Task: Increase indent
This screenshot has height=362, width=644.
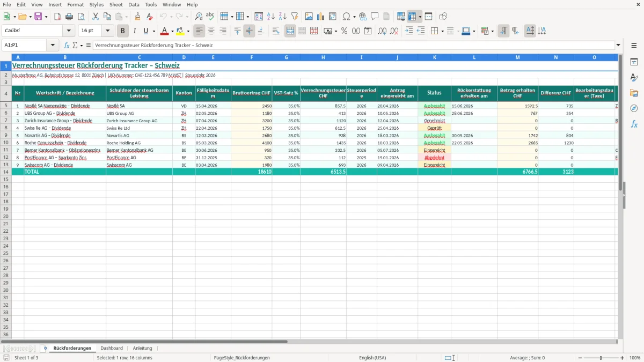Action: pyautogui.click(x=409, y=31)
